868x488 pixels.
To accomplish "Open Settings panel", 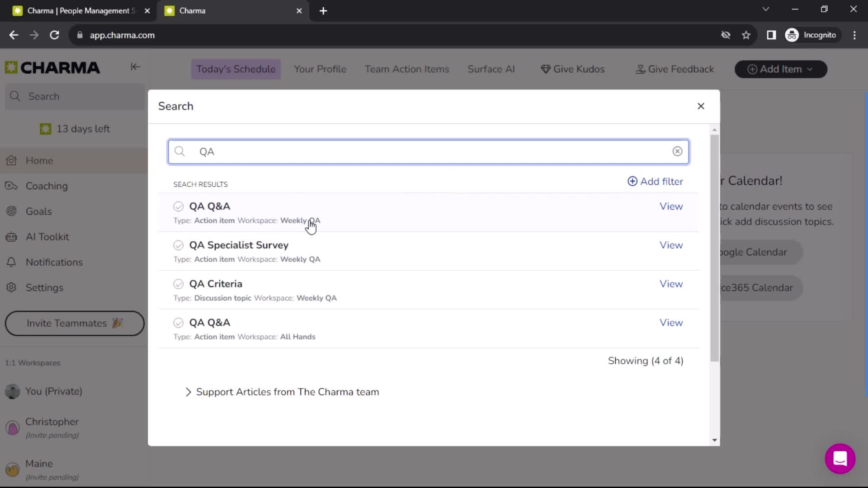I will (45, 288).
